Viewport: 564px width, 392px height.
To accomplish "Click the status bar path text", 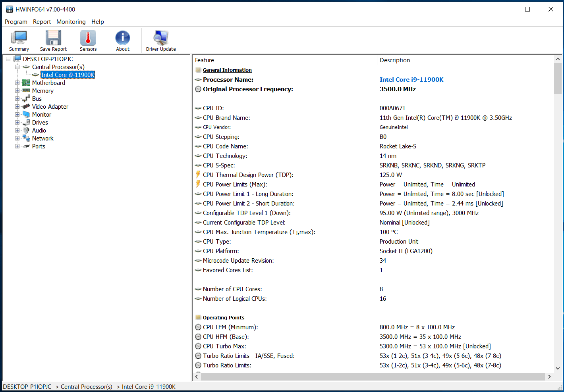I will [89, 386].
